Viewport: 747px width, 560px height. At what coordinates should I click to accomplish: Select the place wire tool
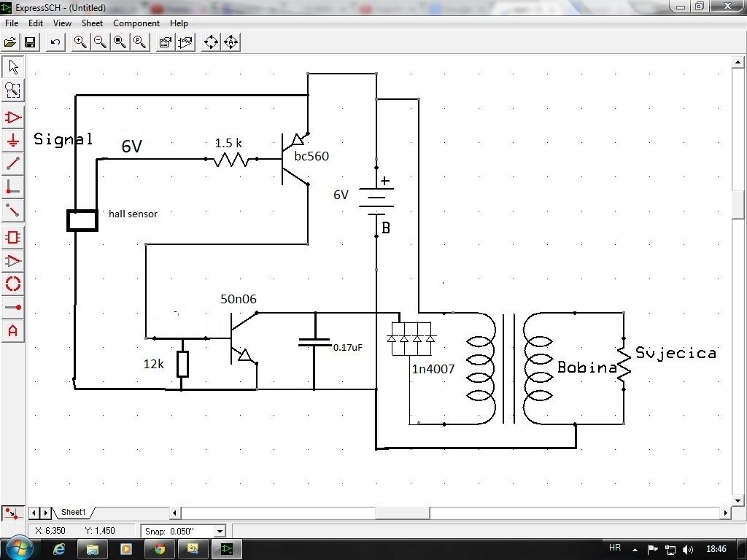click(13, 163)
